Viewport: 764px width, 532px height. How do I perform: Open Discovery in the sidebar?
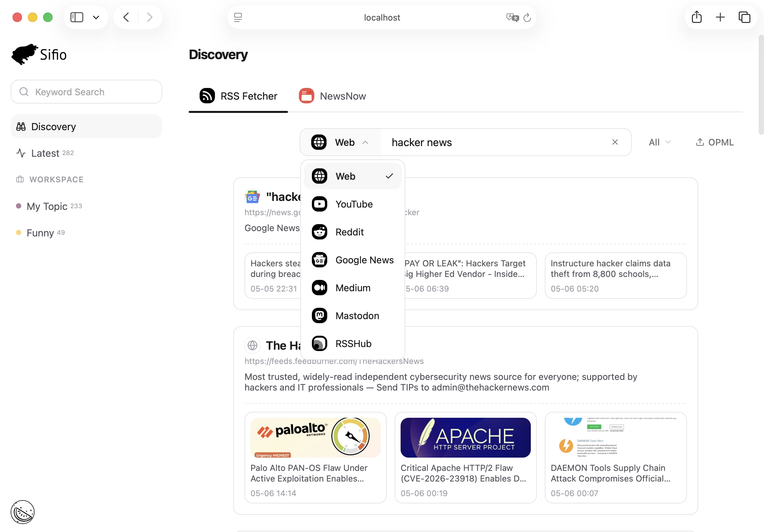(x=86, y=127)
